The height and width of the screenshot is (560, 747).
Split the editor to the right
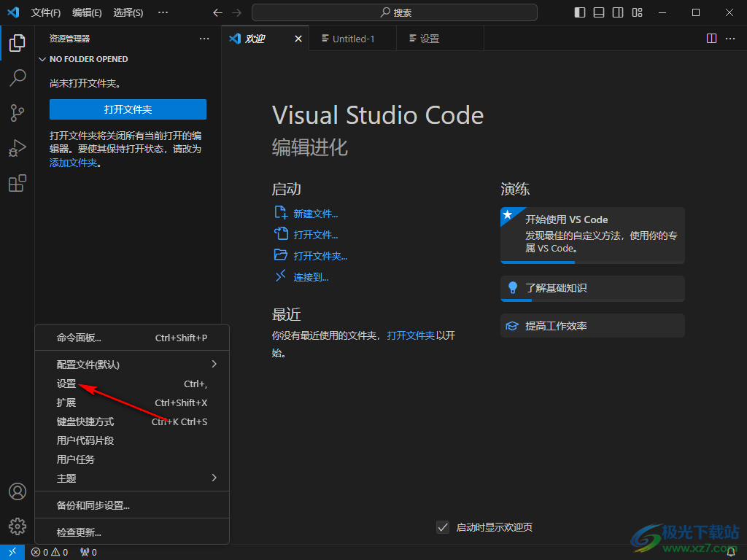tap(711, 39)
